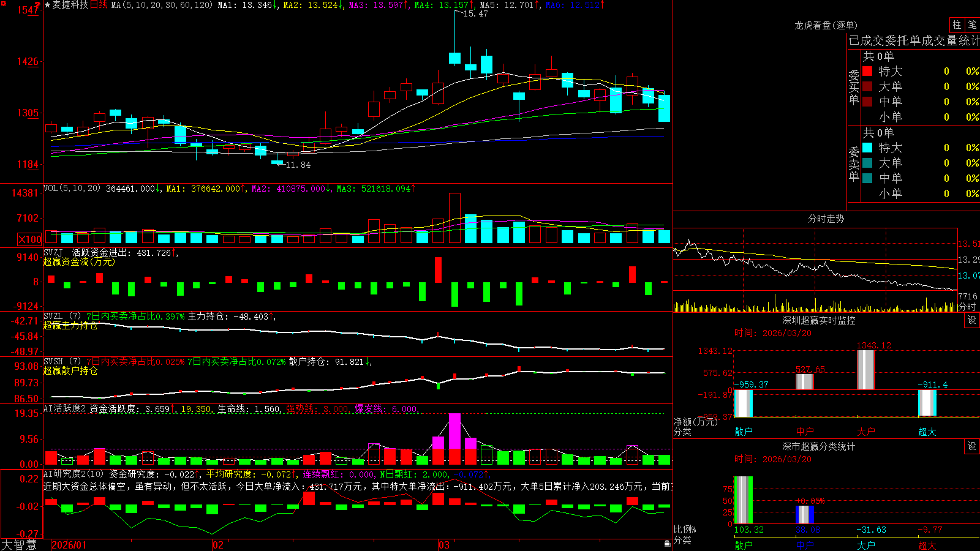Click the 11.84 low price marker
Viewport: 980px width, 551px height.
(298, 165)
